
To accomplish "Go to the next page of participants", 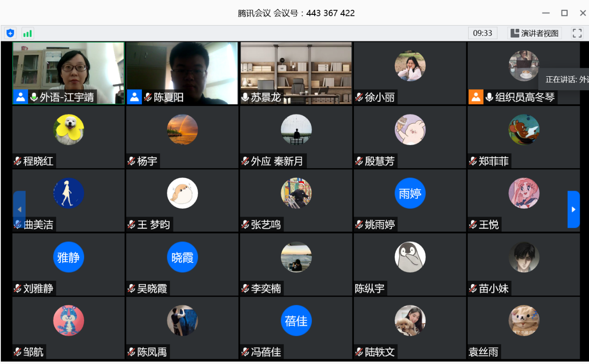I will click(x=573, y=209).
